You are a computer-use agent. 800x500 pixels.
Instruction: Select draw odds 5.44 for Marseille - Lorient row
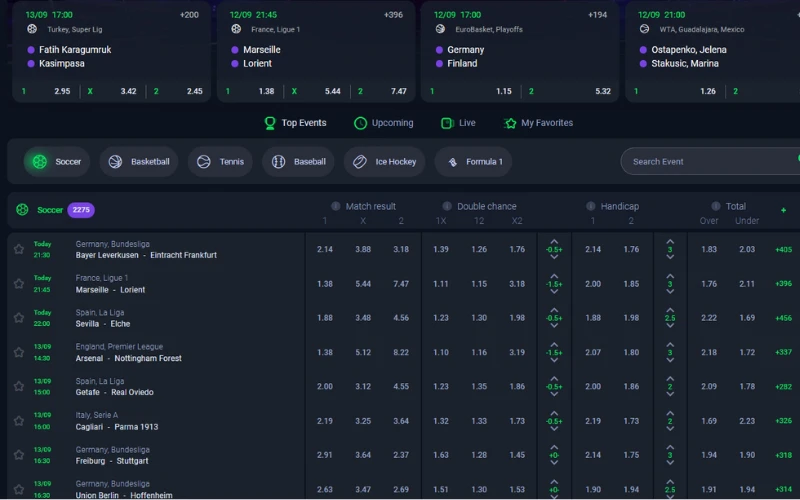pyautogui.click(x=363, y=284)
